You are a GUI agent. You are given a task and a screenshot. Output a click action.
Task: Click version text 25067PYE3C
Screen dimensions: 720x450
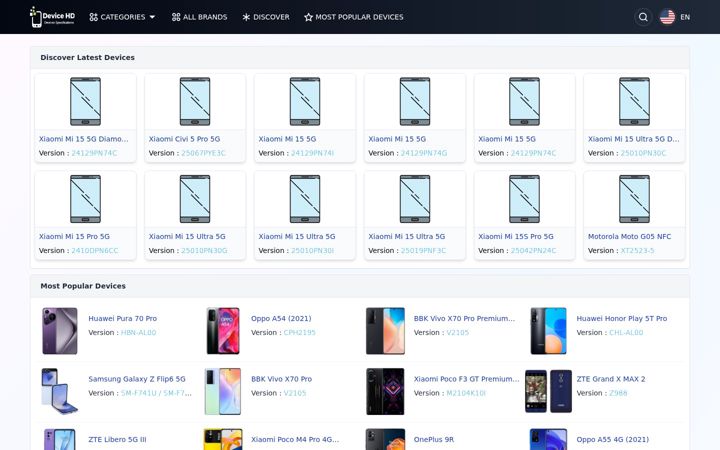[203, 153]
